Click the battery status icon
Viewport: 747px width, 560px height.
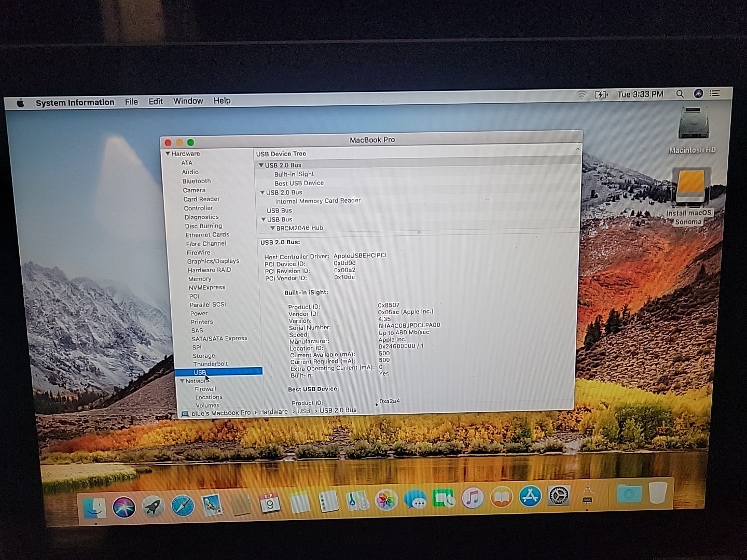pyautogui.click(x=601, y=95)
